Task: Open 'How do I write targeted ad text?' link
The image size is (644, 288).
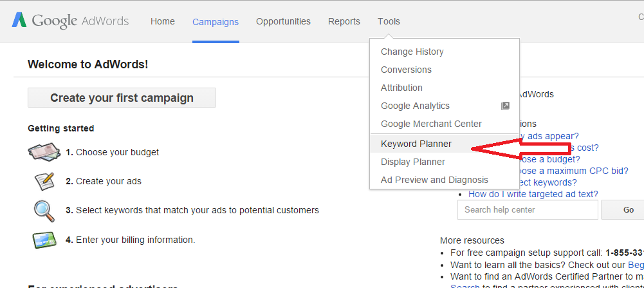Action: (x=533, y=194)
